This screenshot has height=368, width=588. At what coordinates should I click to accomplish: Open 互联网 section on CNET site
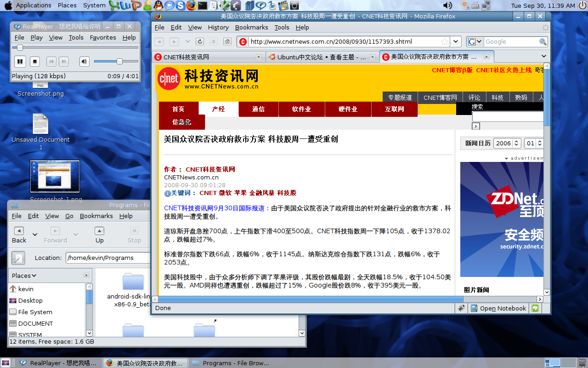coord(394,109)
